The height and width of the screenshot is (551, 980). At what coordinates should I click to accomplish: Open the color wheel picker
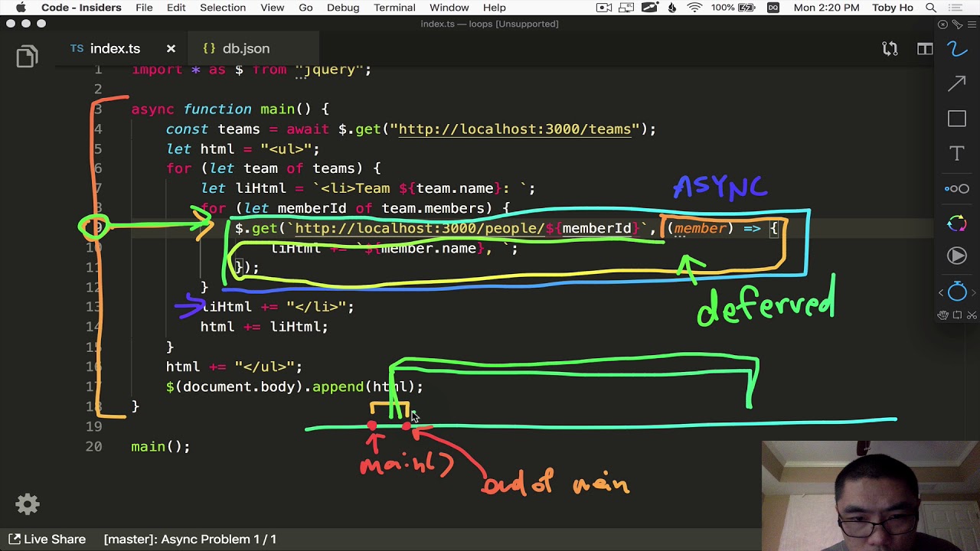tap(957, 223)
